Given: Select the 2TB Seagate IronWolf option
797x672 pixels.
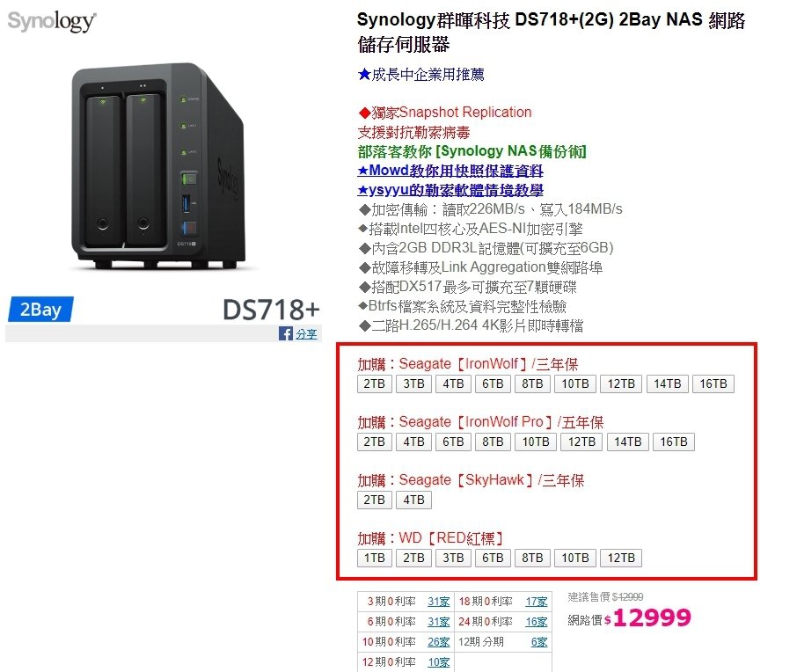Looking at the screenshot, I should (x=375, y=383).
